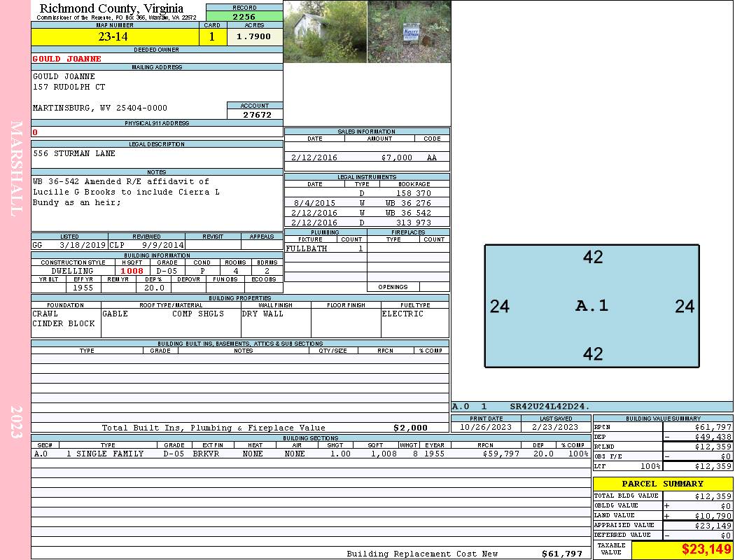Click the sketch code SR42U24L42D24.
The width and height of the screenshot is (735, 560).
[549, 406]
